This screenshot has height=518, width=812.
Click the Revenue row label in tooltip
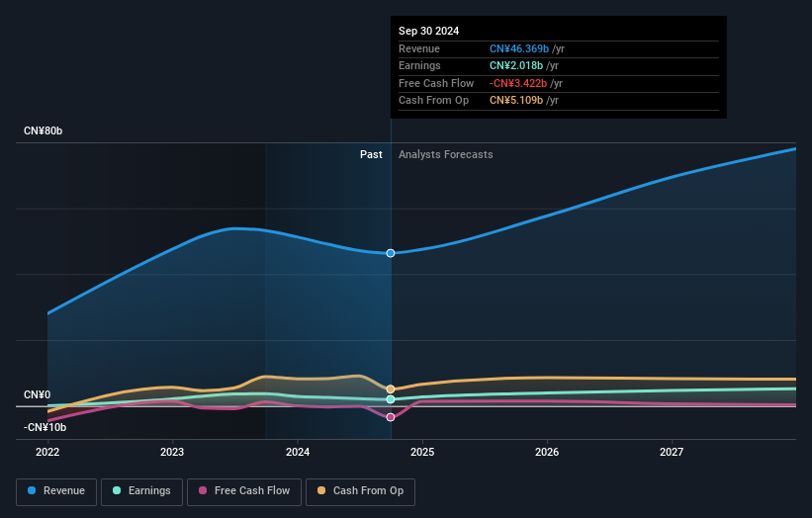tap(419, 48)
